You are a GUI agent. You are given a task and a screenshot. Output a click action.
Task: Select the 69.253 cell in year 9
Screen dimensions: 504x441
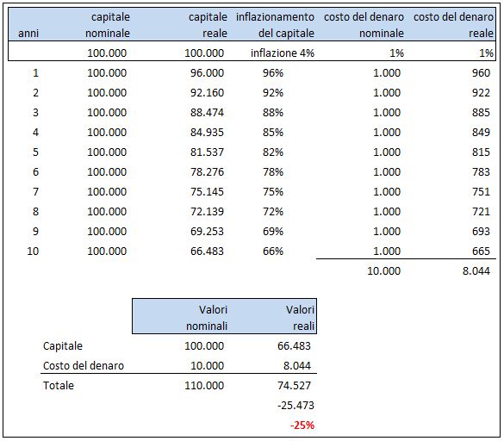coord(207,232)
